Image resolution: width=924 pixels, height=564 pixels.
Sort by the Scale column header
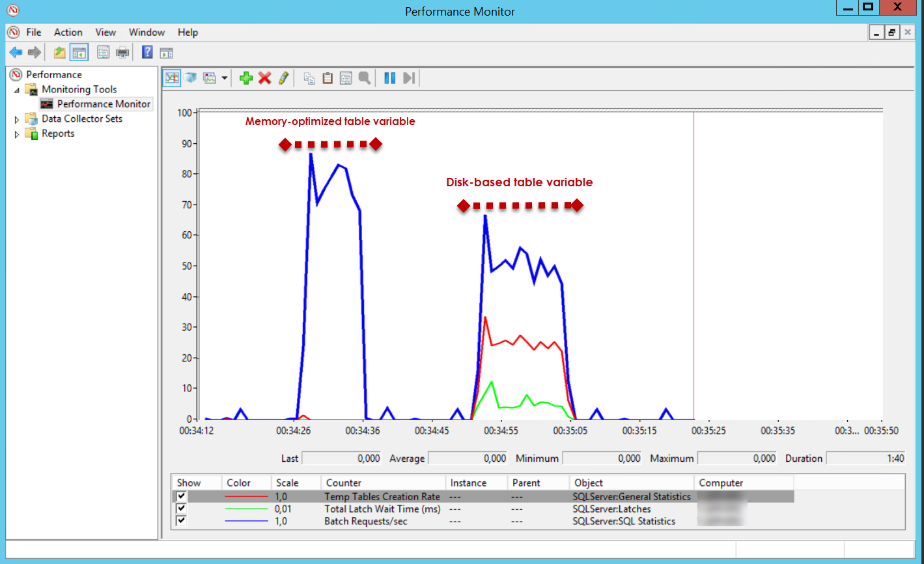(x=296, y=483)
